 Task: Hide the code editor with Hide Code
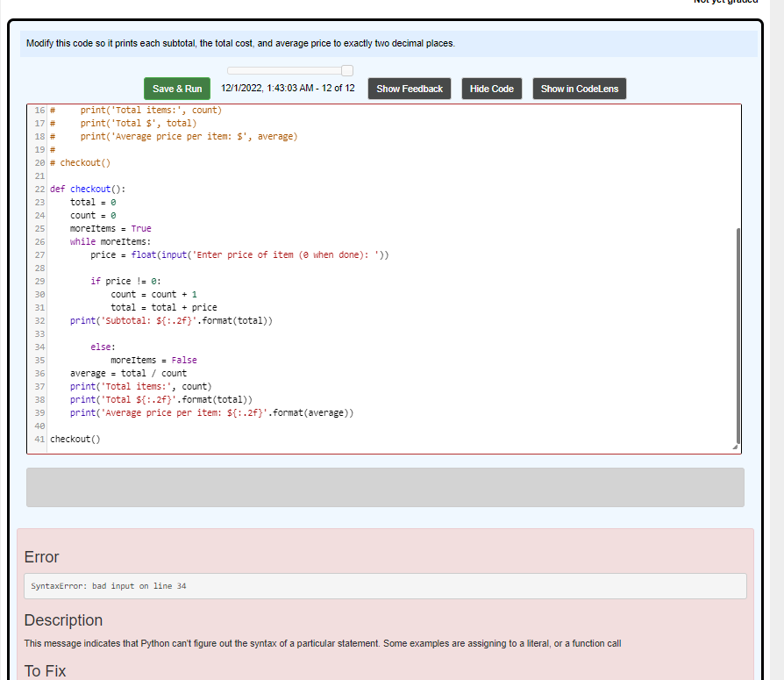coord(491,89)
